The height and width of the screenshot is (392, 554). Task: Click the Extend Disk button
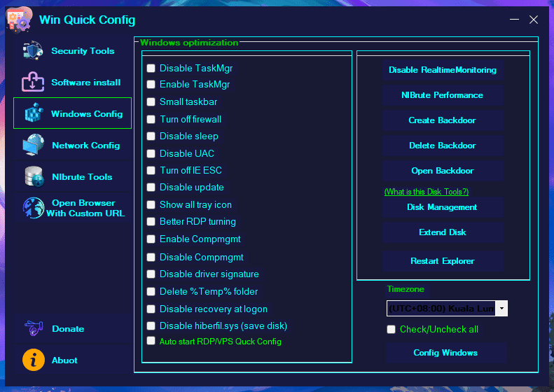(x=443, y=232)
